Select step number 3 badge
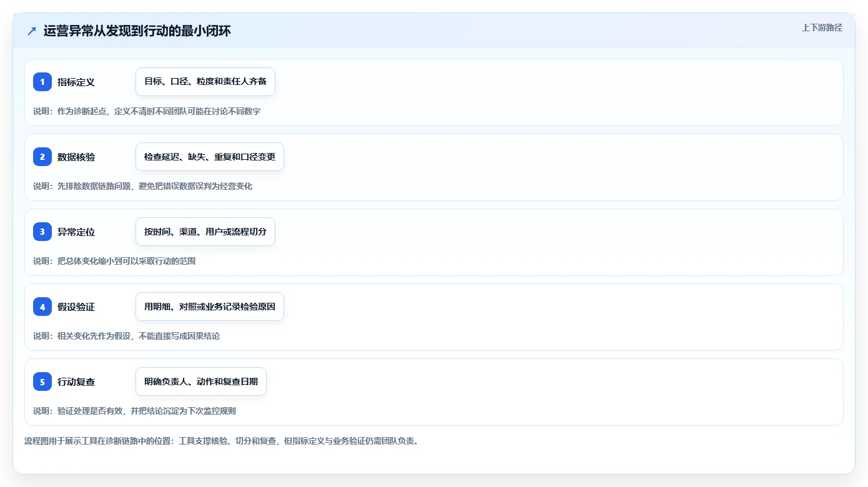Viewport: 868px width, 487px height. click(42, 232)
